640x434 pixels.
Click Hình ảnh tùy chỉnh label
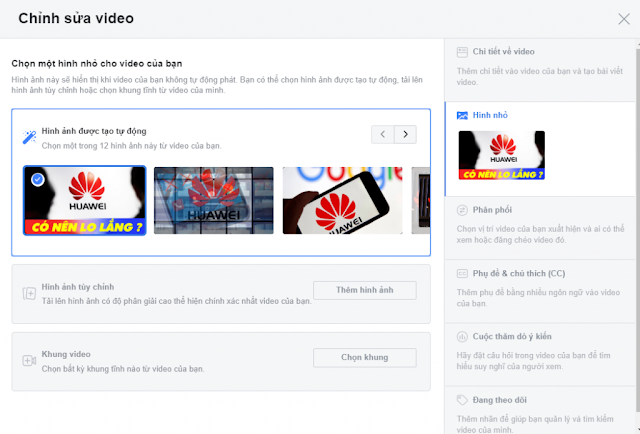[x=78, y=287]
